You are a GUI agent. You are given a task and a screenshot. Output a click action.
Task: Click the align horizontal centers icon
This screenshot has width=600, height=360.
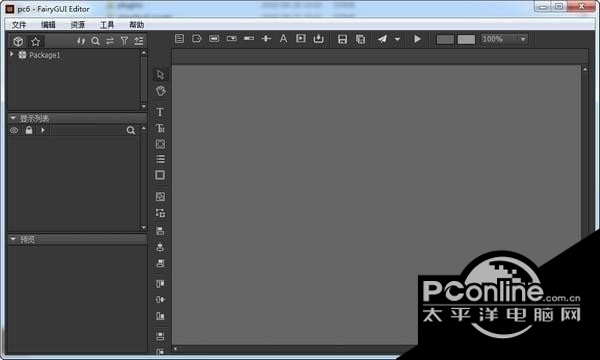pyautogui.click(x=160, y=247)
